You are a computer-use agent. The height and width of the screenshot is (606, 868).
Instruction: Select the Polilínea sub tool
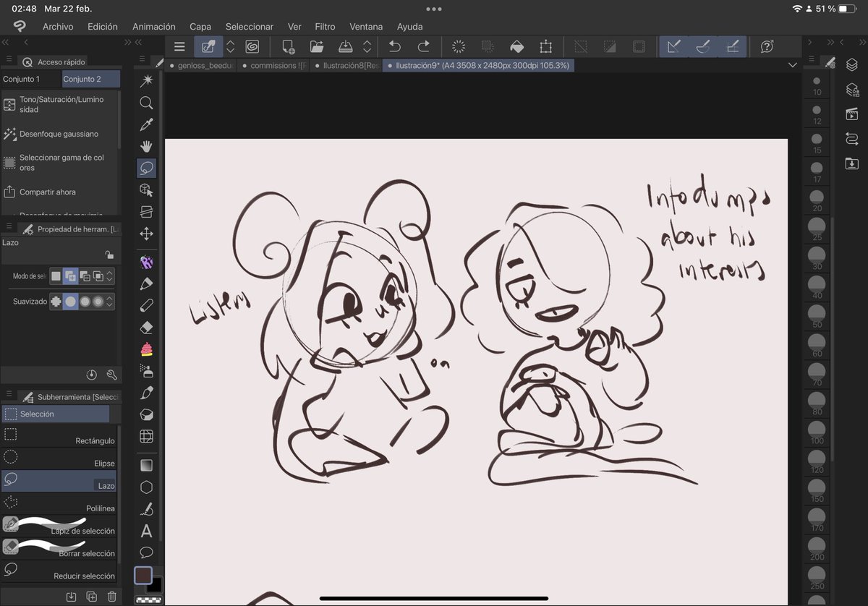(59, 503)
